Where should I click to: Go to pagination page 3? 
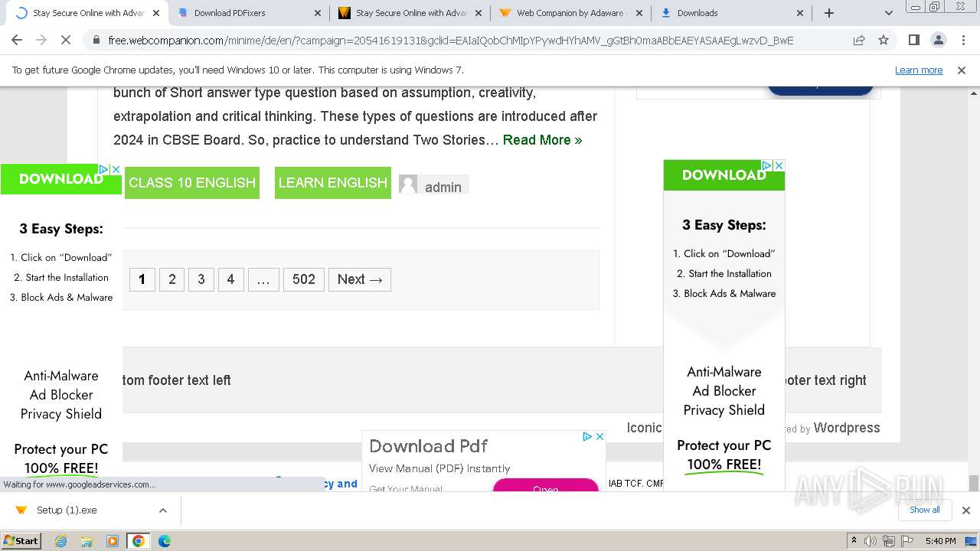(x=201, y=279)
